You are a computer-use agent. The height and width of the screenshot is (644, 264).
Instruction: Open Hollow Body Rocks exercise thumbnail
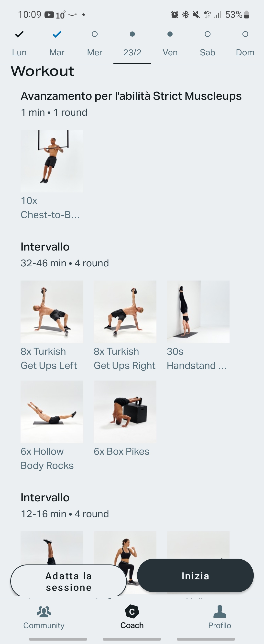click(52, 412)
